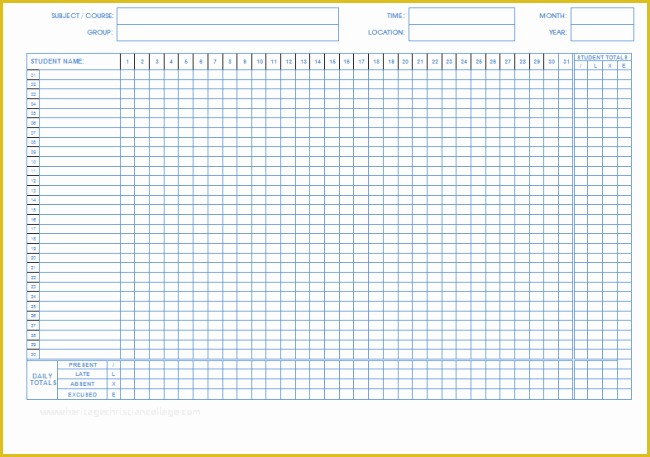The width and height of the screenshot is (650, 457).
Task: Click the 'SUBJECT / COURSE:' label
Action: click(82, 16)
